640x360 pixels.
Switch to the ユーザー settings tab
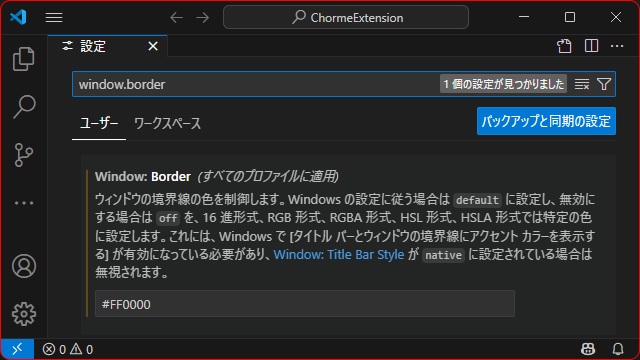(99, 123)
